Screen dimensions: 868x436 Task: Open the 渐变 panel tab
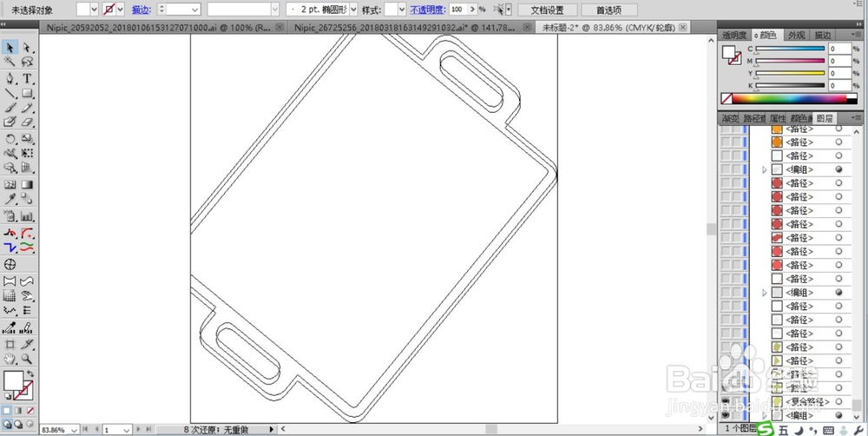(x=729, y=119)
